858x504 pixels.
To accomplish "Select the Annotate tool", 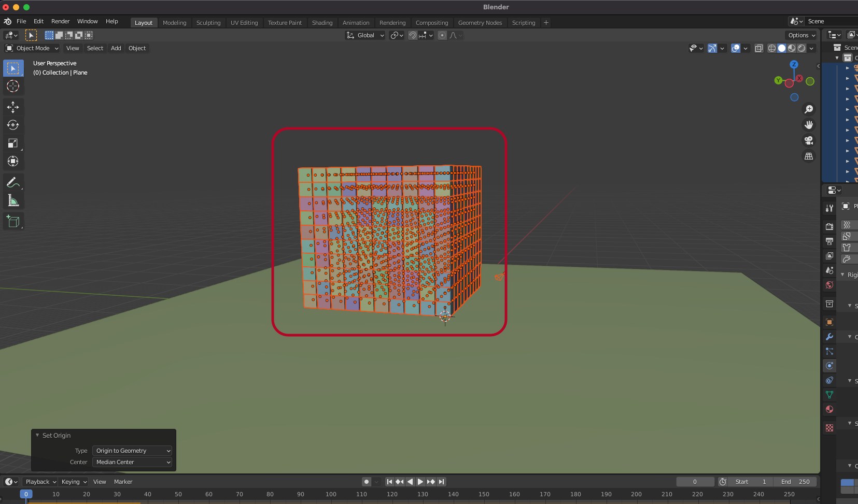I will click(13, 182).
